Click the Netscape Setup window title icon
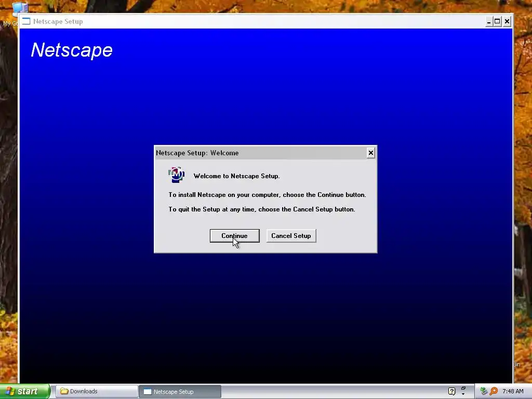 [26, 21]
